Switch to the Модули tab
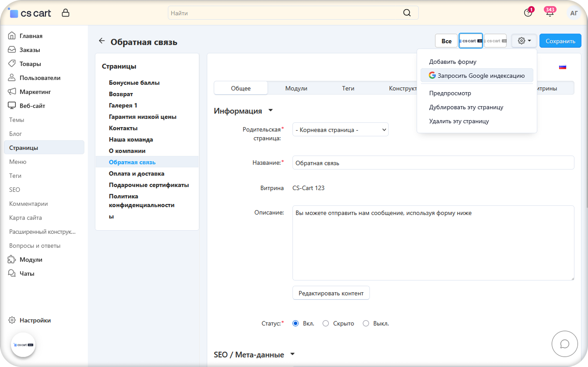This screenshot has height=367, width=588. pyautogui.click(x=296, y=88)
